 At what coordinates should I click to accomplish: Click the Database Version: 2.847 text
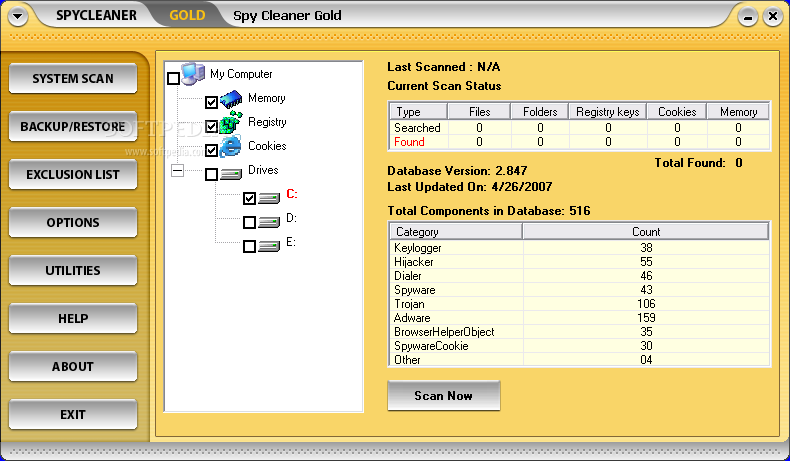pos(457,171)
